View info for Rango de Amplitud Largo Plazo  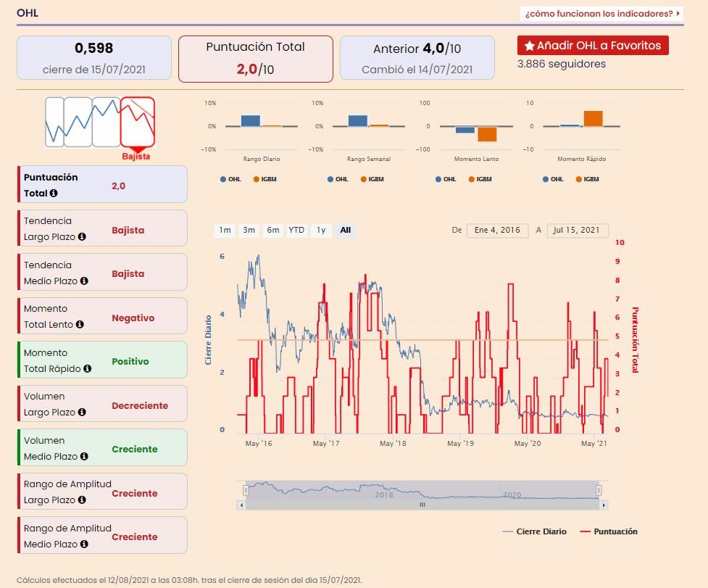point(82,500)
